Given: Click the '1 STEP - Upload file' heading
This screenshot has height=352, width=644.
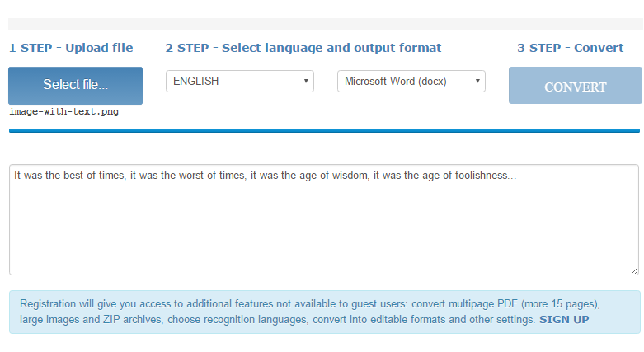Looking at the screenshot, I should 71,48.
